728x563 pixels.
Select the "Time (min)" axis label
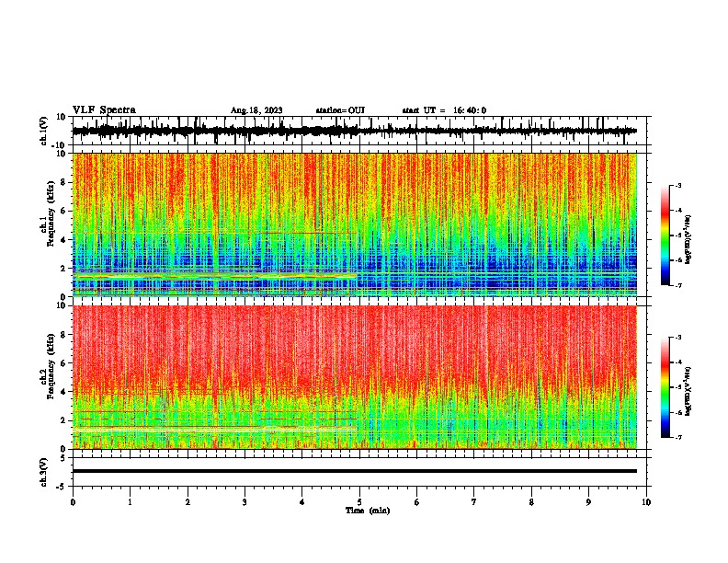click(368, 511)
